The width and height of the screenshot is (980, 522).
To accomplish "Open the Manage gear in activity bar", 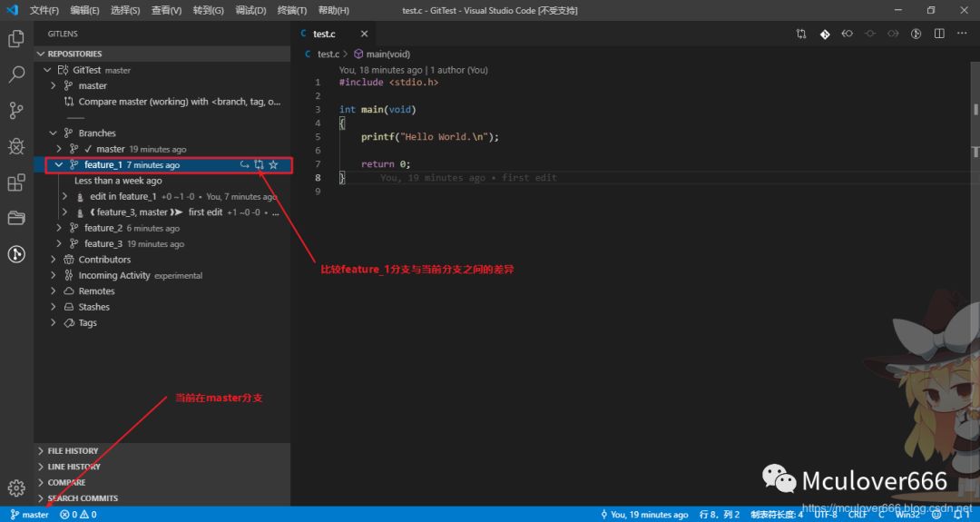I will click(x=16, y=488).
